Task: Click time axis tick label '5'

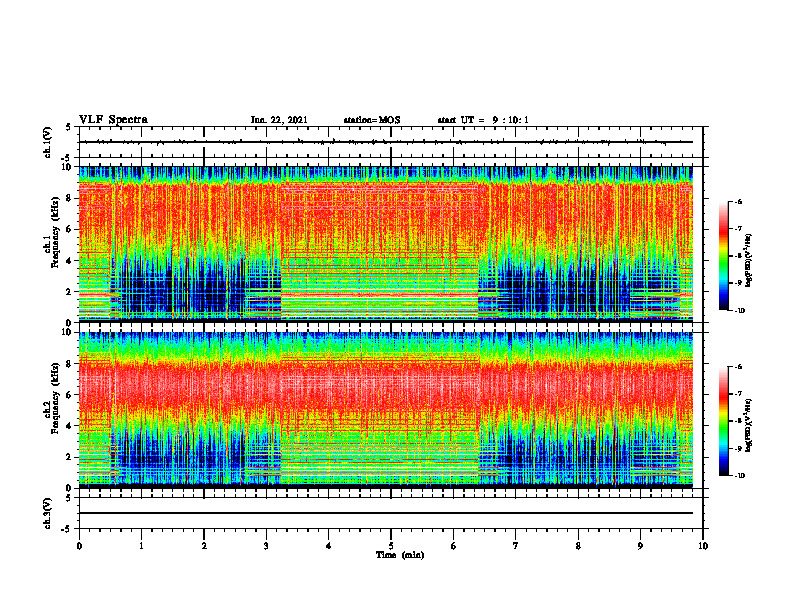Action: [x=391, y=546]
